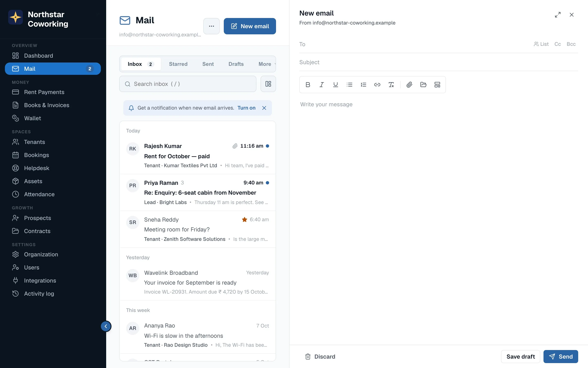Discard the new email
588x368 pixels.
click(320, 357)
